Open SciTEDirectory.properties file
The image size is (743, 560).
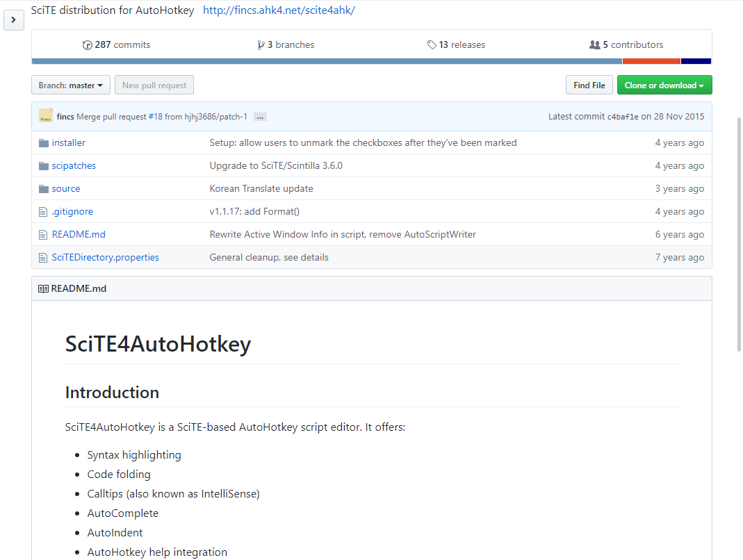click(105, 257)
